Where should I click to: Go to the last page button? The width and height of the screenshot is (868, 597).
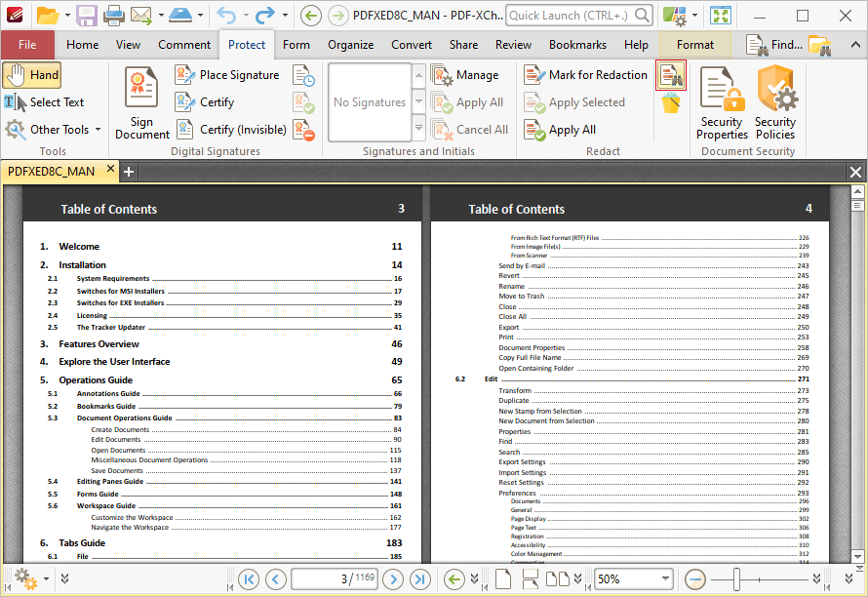coord(420,579)
